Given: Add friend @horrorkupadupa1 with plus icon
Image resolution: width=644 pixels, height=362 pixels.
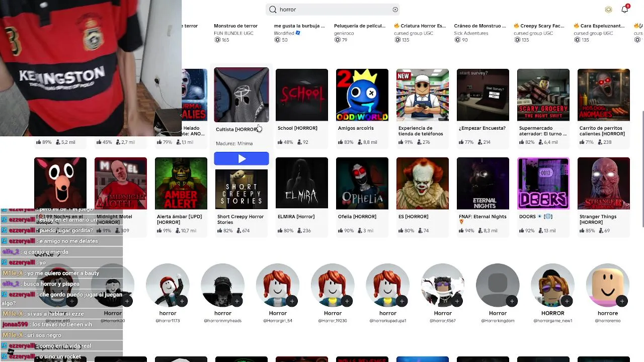Looking at the screenshot, I should click(x=402, y=301).
